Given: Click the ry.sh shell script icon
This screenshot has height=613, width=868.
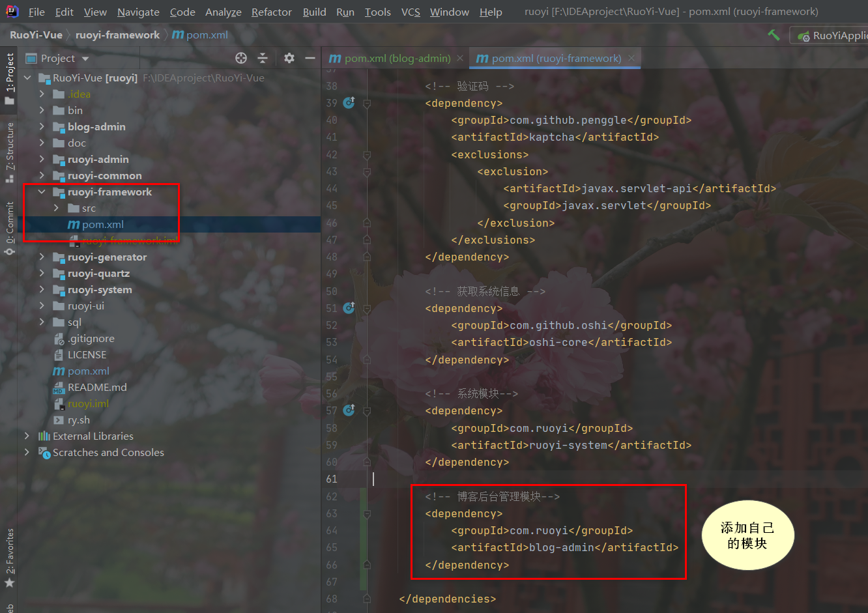Looking at the screenshot, I should [59, 420].
